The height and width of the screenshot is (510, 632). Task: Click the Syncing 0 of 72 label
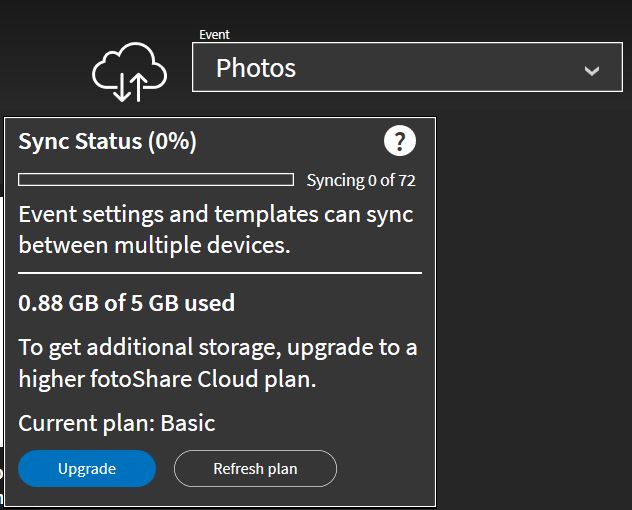[361, 181]
